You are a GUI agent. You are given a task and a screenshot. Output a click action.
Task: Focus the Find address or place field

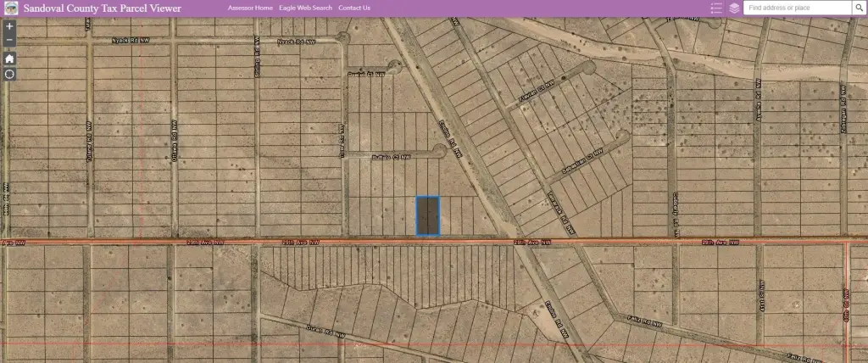(798, 8)
